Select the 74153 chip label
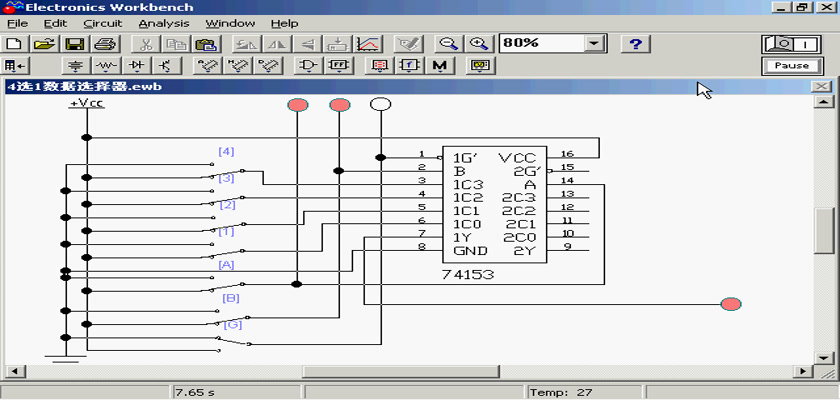 [468, 275]
